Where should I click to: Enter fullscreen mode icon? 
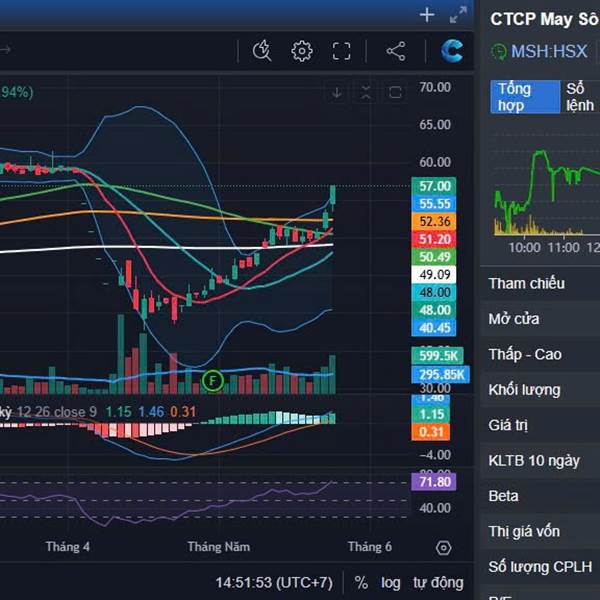pos(341,51)
